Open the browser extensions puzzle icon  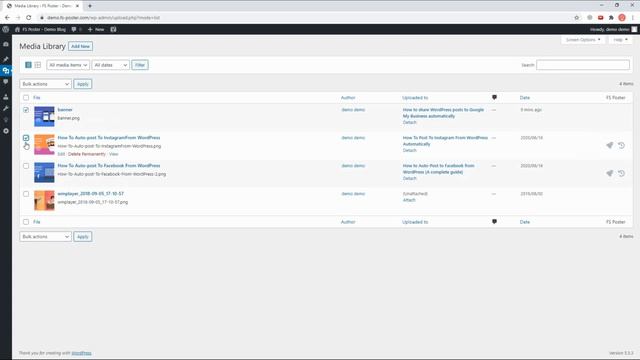611,18
